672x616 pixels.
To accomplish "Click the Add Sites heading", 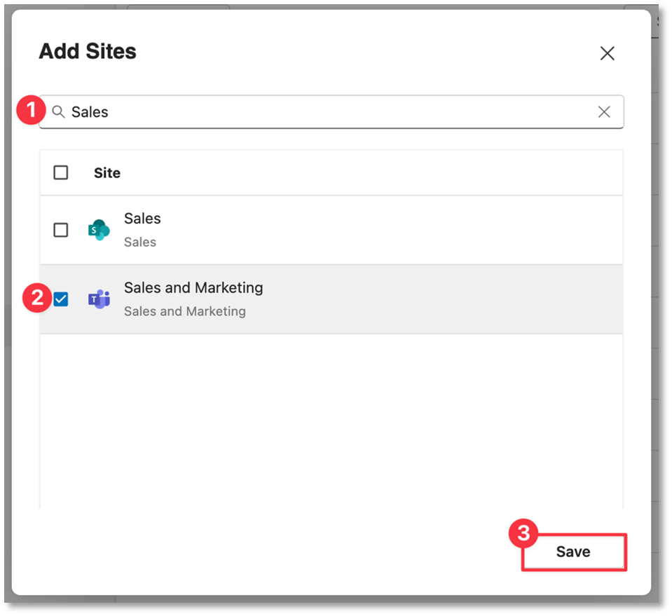I will 88,51.
